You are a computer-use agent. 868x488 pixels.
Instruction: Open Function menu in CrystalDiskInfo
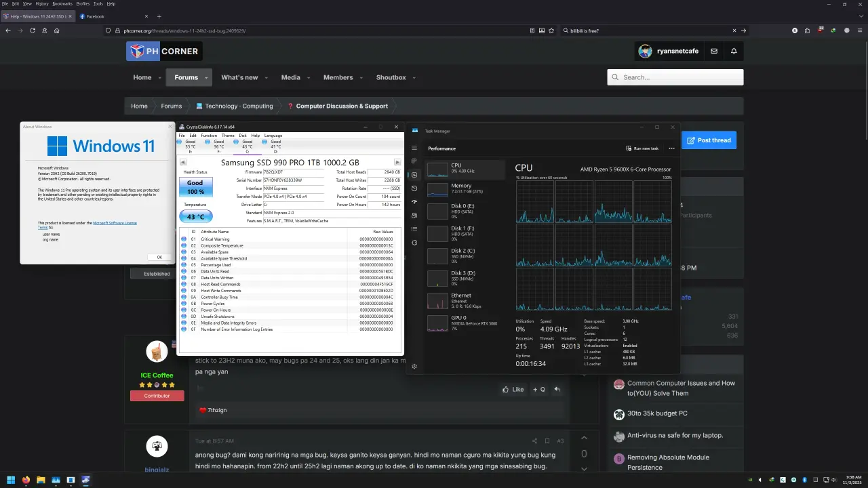tap(209, 136)
